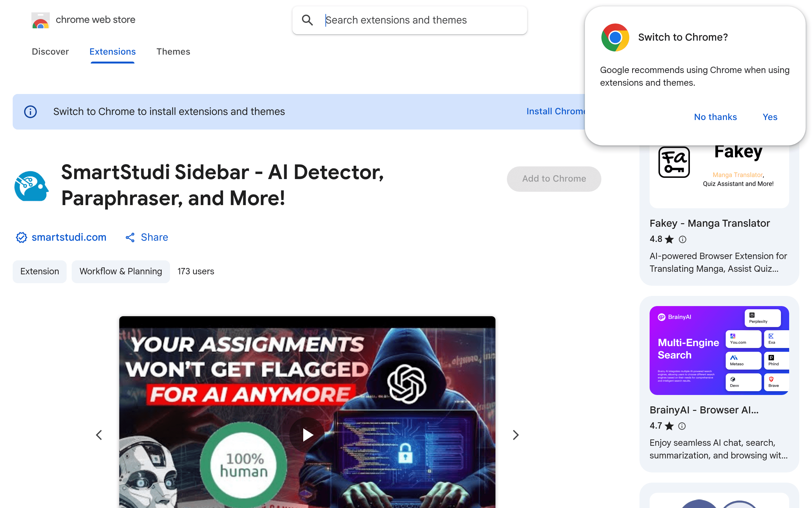Click the star icon in the BrainyAI rating
The width and height of the screenshot is (812, 508).
(669, 426)
